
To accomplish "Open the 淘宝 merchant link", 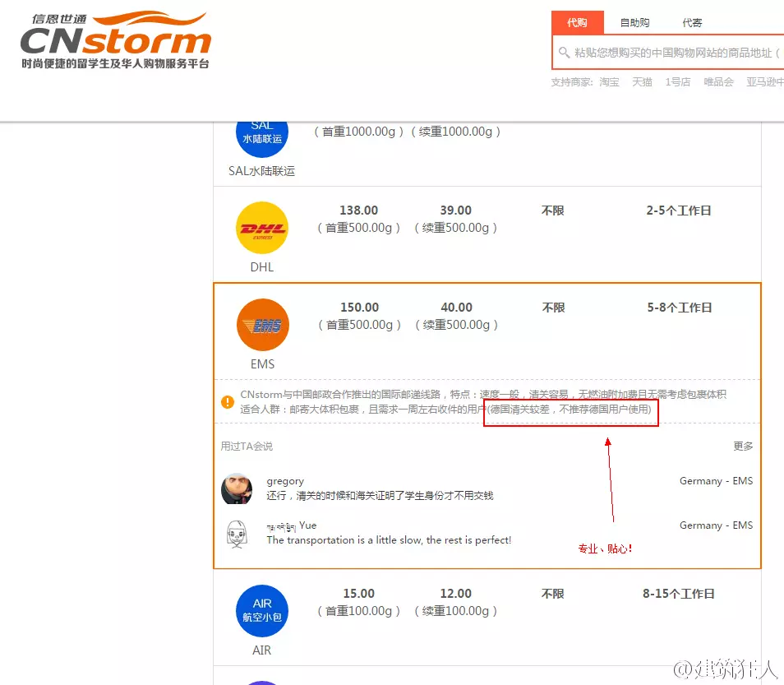I will (x=609, y=82).
